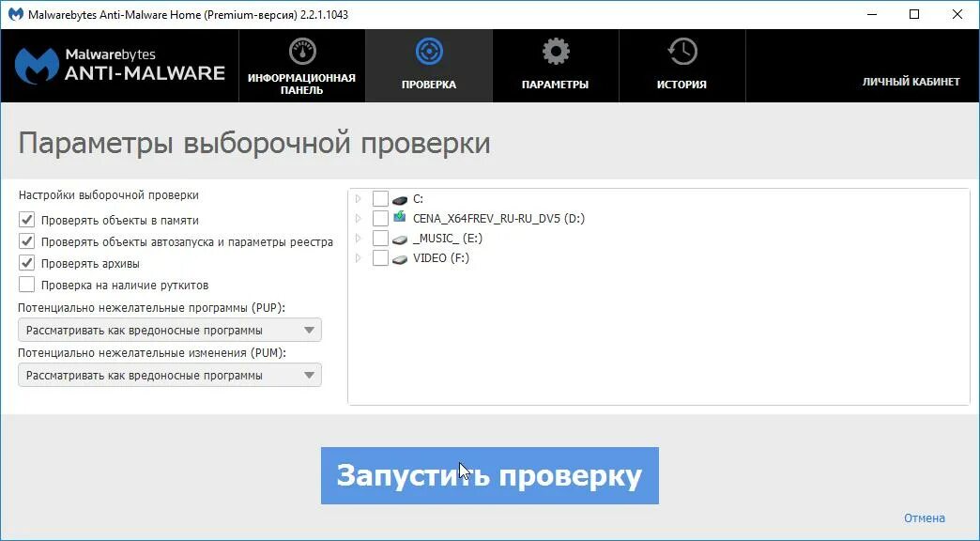
Task: Open the PUP handling dropdown
Action: pos(170,331)
